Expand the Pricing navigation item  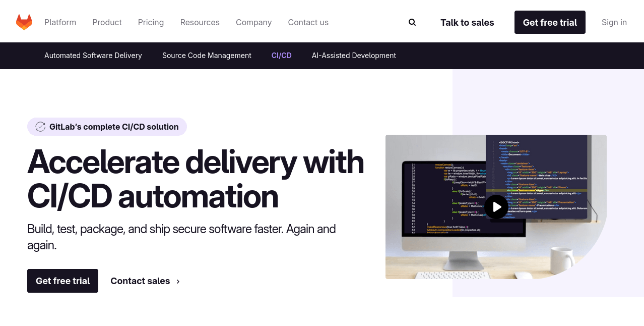coord(151,22)
